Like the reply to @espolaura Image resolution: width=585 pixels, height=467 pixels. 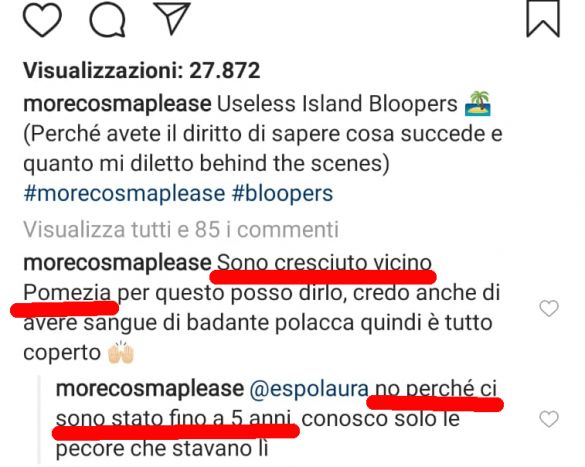click(549, 419)
